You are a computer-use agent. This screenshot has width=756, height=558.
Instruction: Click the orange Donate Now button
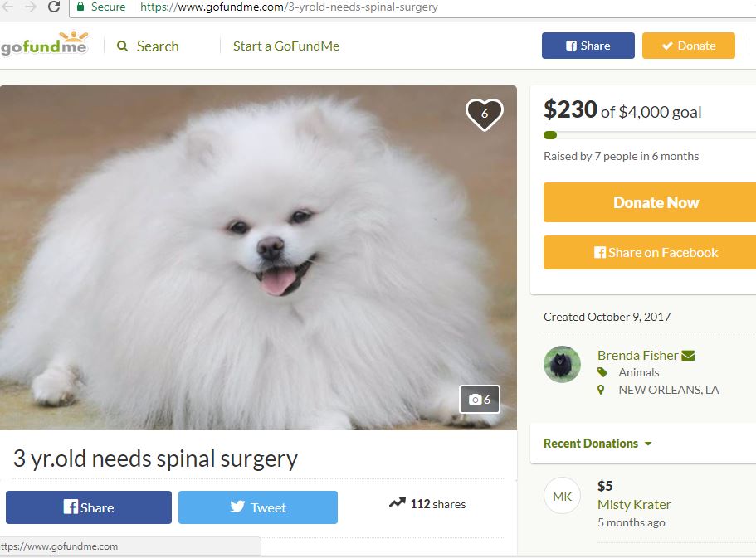point(650,202)
